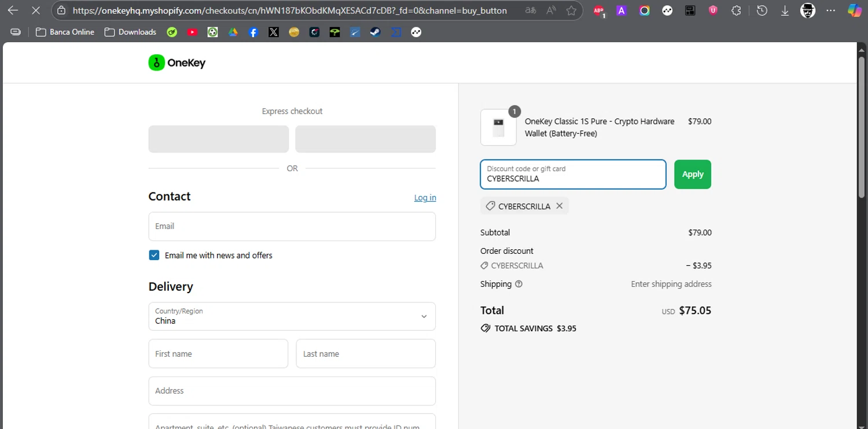
Task: Open the X (Twitter) bookmark
Action: tap(274, 32)
